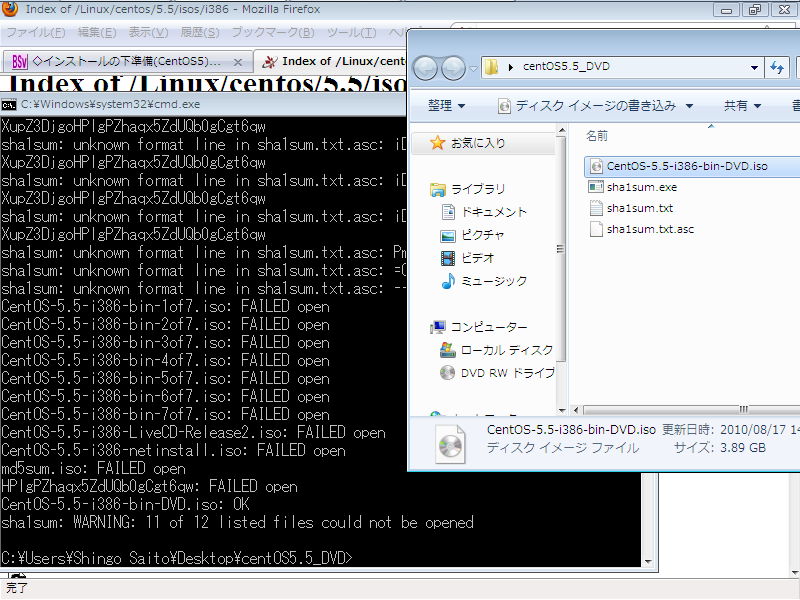Click the DVD RW ドライブ icon
This screenshot has width=800, height=600.
click(x=447, y=373)
